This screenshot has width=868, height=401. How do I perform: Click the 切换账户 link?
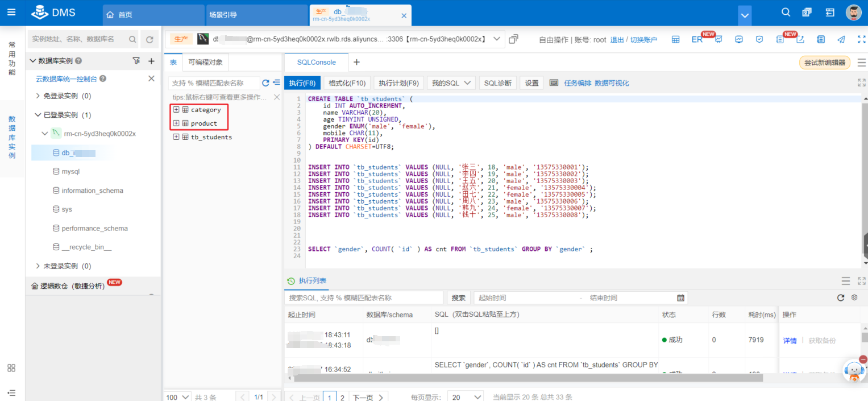click(x=643, y=39)
